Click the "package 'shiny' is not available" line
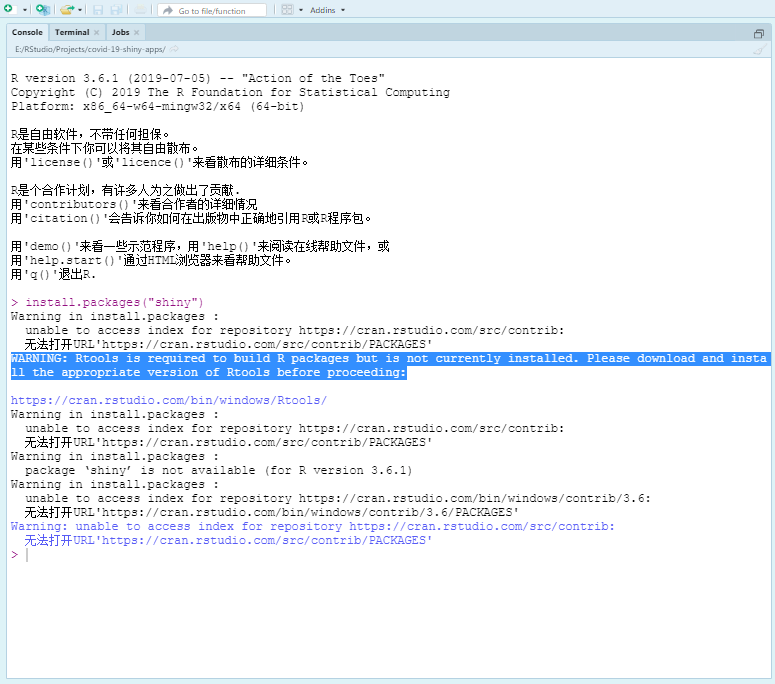 coord(218,470)
